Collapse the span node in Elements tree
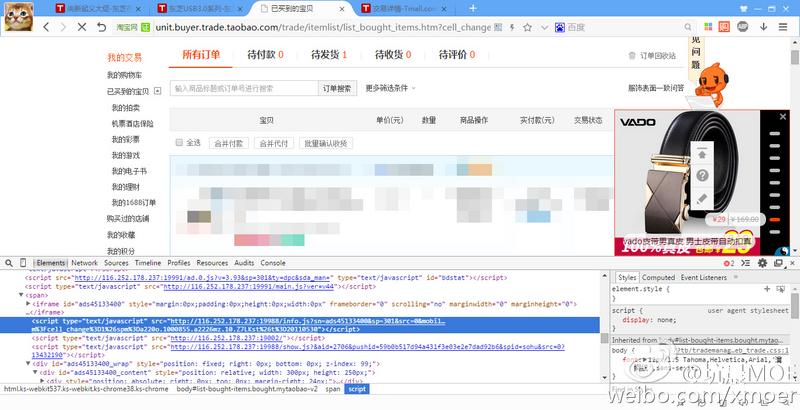 point(21,295)
